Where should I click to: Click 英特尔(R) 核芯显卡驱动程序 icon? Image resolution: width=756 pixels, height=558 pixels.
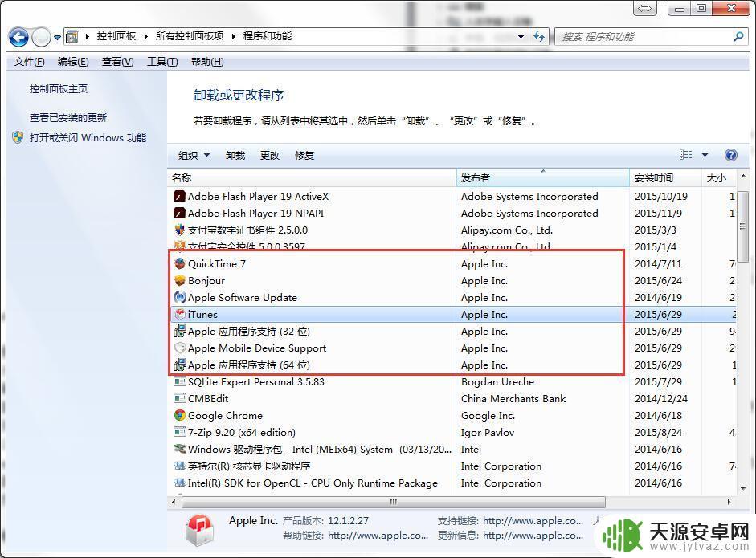click(x=179, y=466)
